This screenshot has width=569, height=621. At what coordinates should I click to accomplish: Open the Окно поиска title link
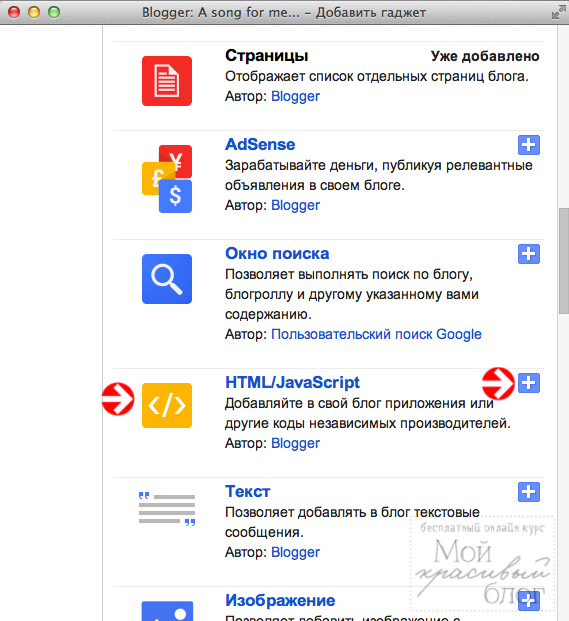pyautogui.click(x=277, y=253)
